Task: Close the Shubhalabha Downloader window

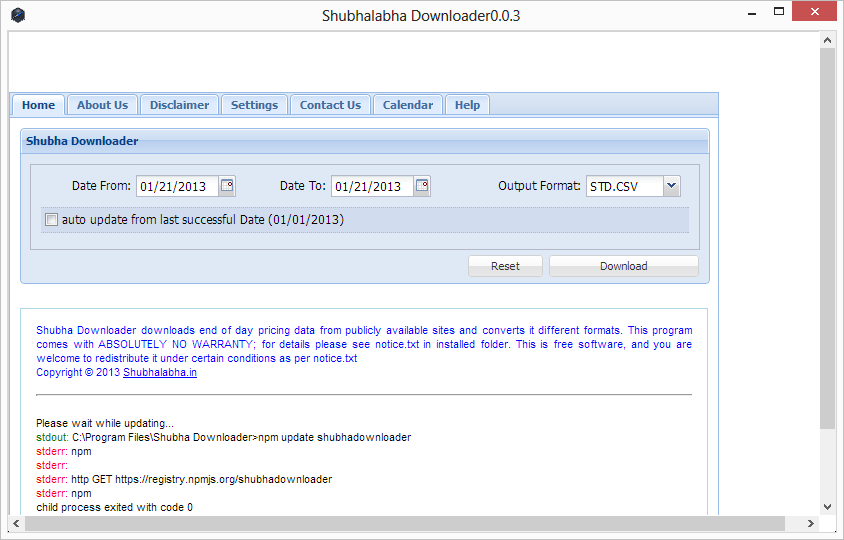Action: tap(814, 11)
